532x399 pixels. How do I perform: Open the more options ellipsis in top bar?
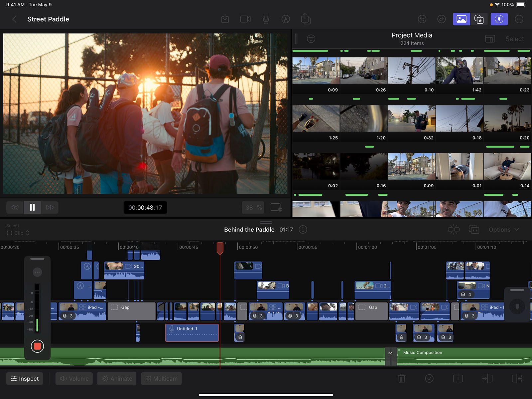[x=519, y=19]
